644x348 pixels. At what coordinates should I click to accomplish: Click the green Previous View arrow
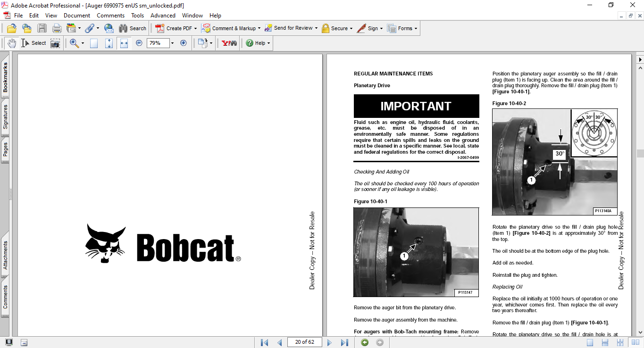tap(365, 342)
